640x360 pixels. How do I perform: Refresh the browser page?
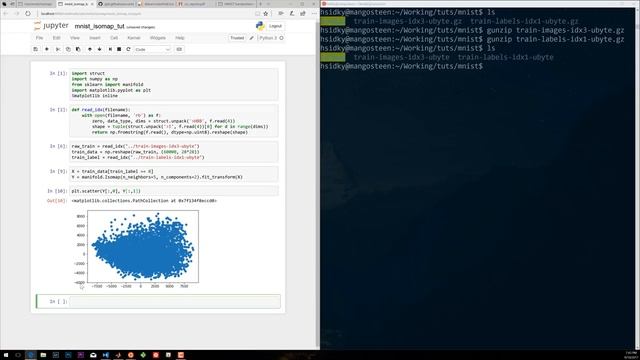click(28, 13)
